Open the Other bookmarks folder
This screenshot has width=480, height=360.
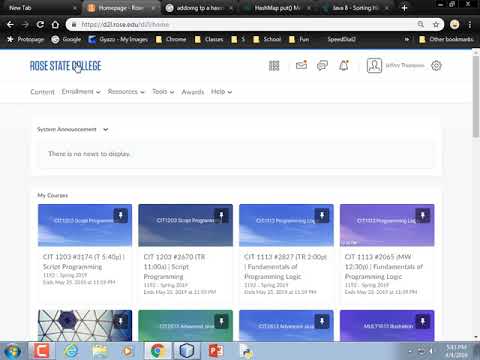[x=446, y=39]
